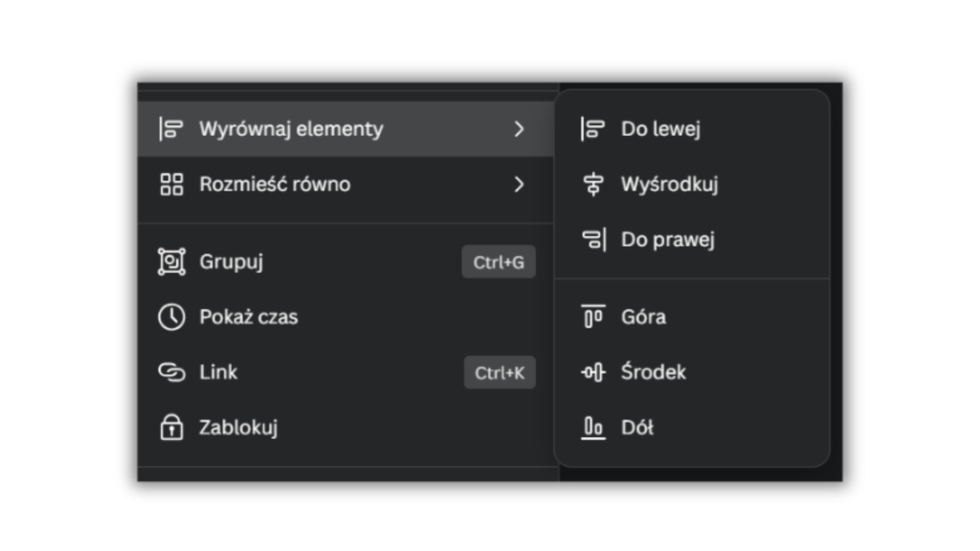
Task: Choose the Zablokuj menu entry text
Action: pyautogui.click(x=238, y=428)
